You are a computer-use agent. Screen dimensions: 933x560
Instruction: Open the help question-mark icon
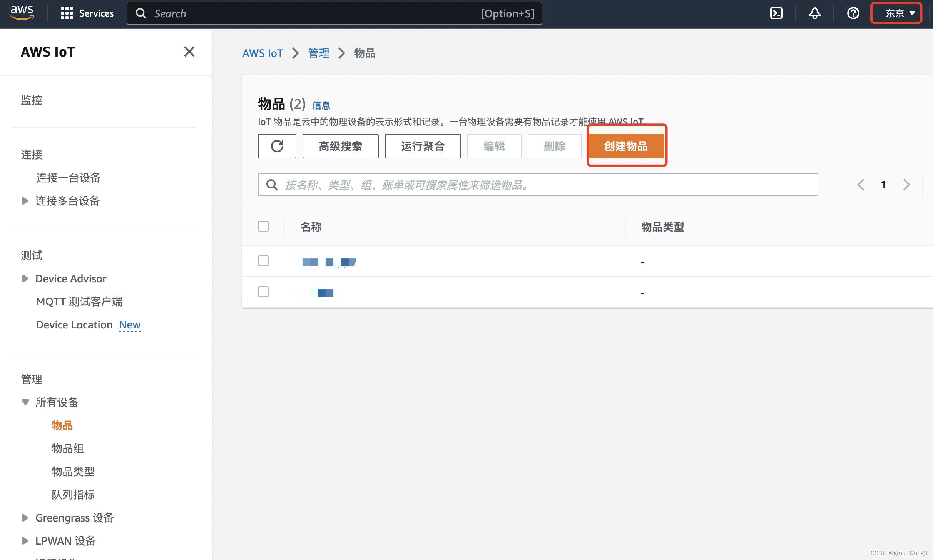[x=853, y=13]
